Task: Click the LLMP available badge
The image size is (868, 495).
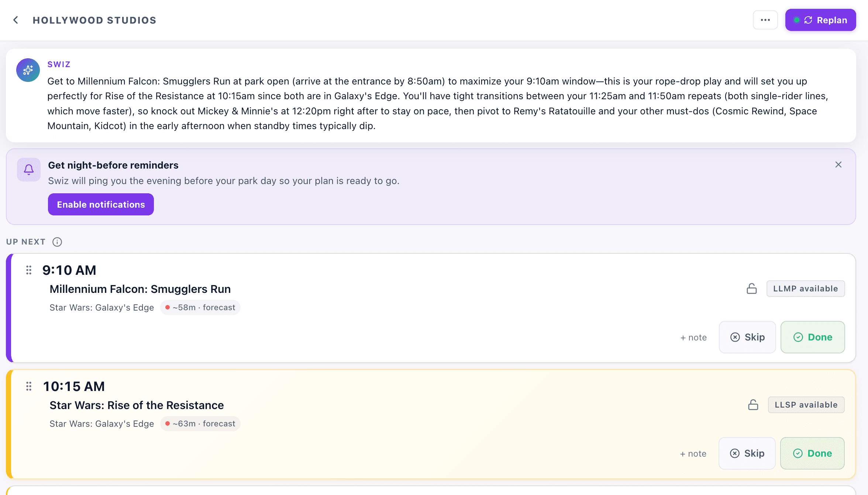Action: pyautogui.click(x=806, y=288)
